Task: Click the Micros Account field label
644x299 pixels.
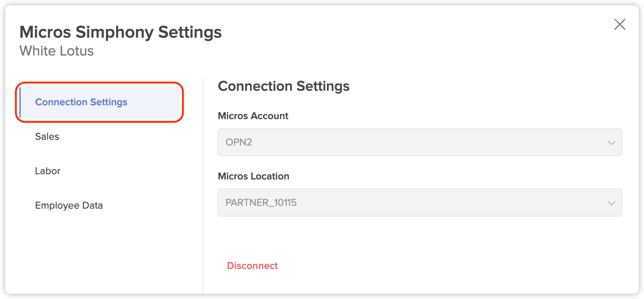Action: [x=253, y=116]
